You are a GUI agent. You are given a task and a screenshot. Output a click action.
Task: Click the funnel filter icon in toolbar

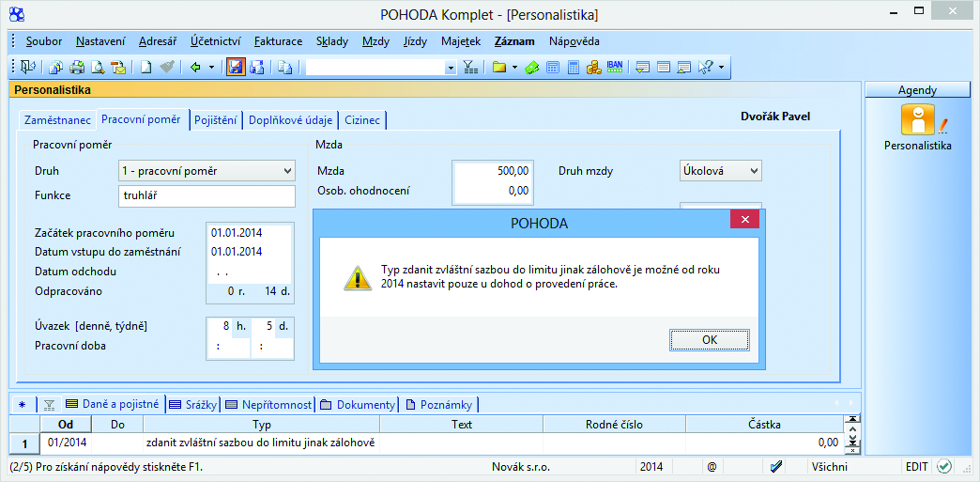[x=471, y=67]
